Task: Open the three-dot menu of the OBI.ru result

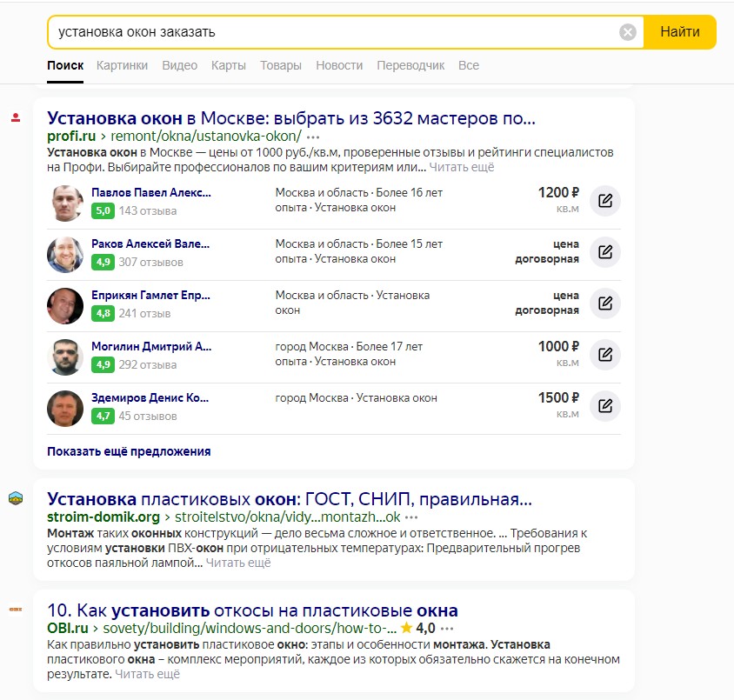Action: click(x=447, y=629)
